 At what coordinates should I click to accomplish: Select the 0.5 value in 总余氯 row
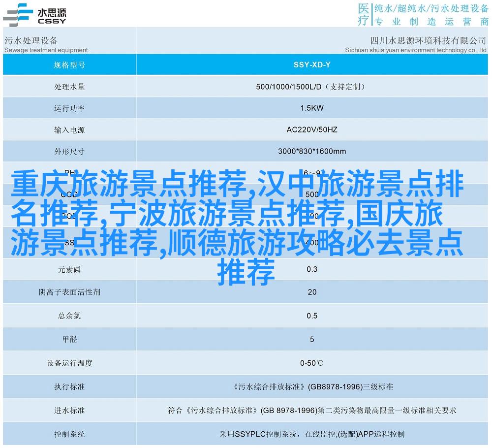point(312,316)
